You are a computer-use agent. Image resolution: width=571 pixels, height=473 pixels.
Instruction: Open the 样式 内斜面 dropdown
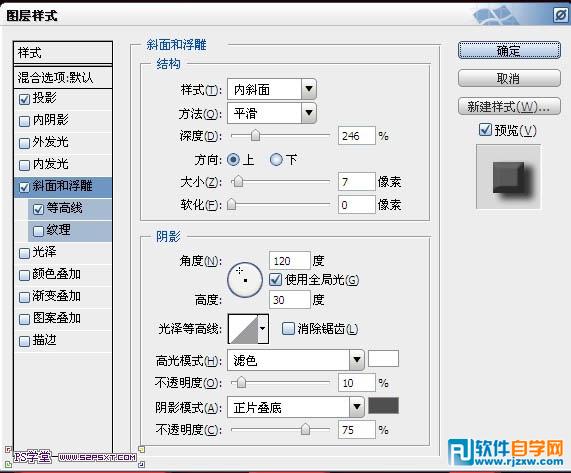[272, 89]
